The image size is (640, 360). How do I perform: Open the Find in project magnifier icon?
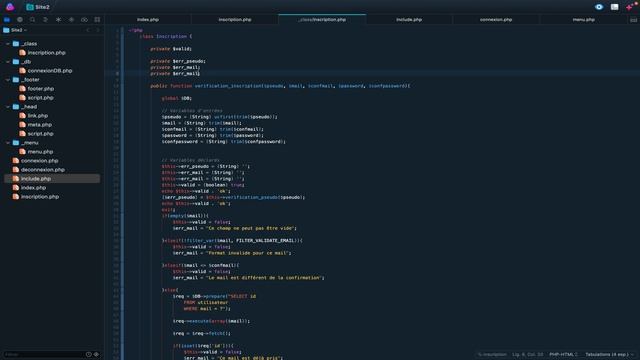[32, 20]
